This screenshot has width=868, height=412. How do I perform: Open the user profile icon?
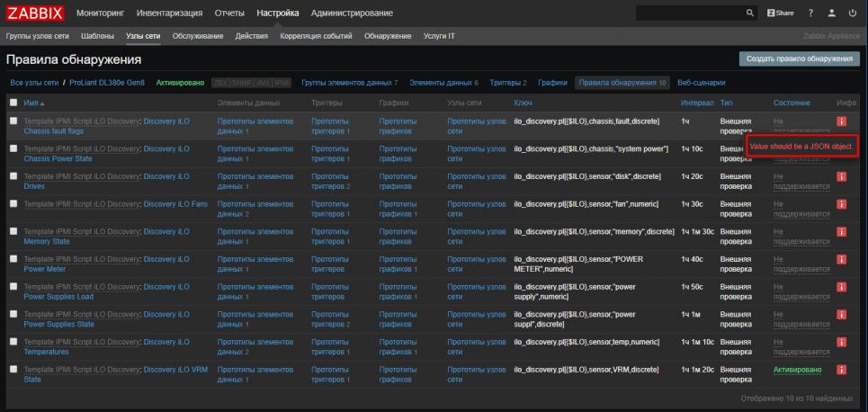pyautogui.click(x=832, y=13)
